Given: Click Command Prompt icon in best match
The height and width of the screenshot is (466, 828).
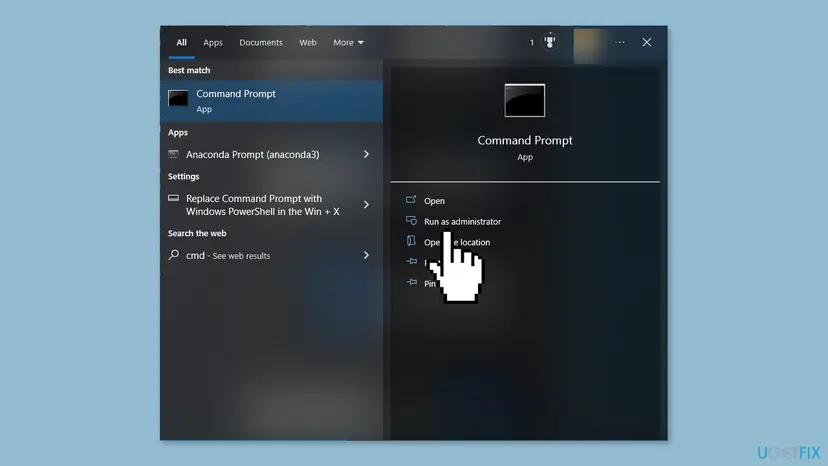Looking at the screenshot, I should point(178,98).
